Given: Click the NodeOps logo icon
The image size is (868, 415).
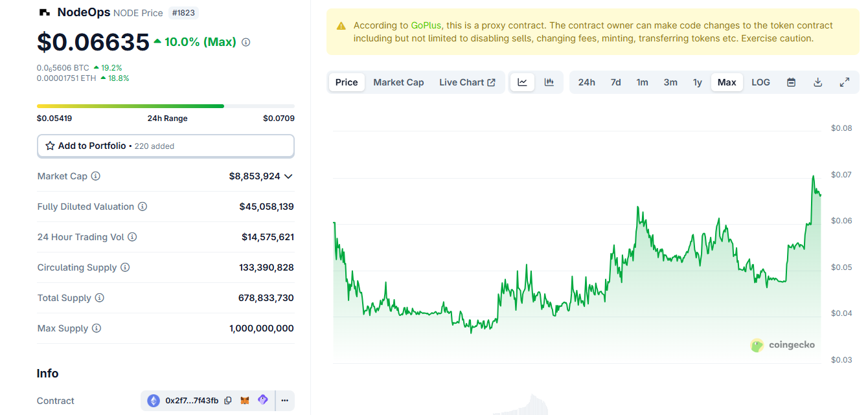Looking at the screenshot, I should tap(45, 12).
